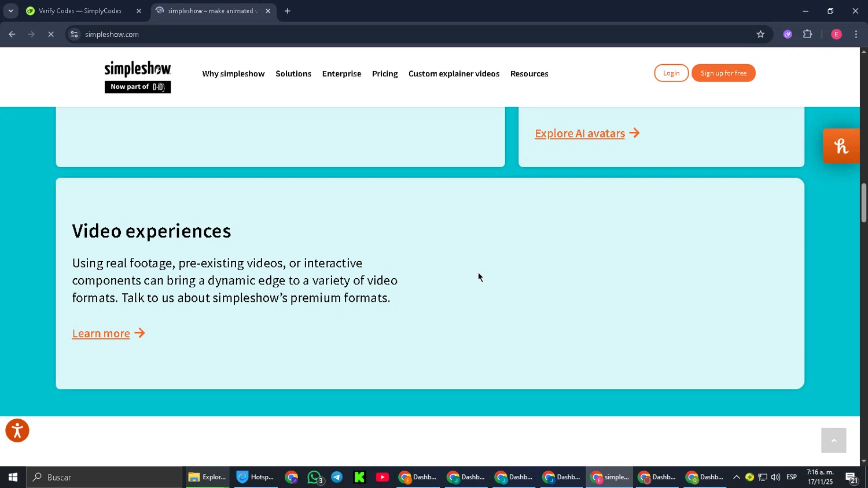Screen dimensions: 868x488
Task: Open the volume control in the system tray
Action: click(x=775, y=477)
